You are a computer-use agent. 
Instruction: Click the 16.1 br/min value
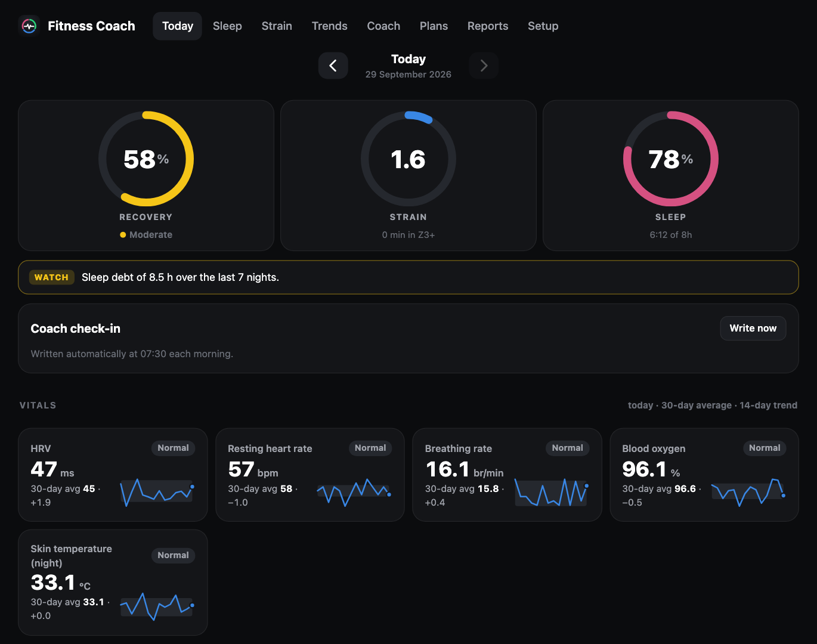tap(465, 470)
